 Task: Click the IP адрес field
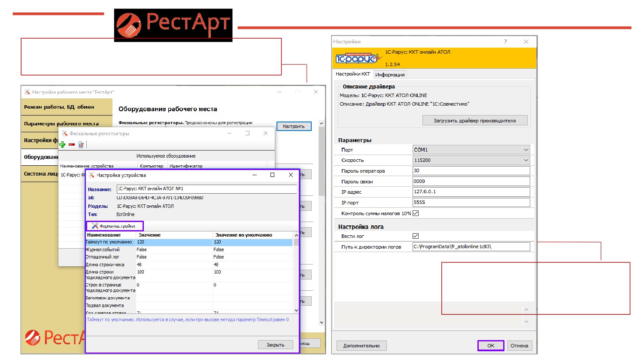(x=471, y=192)
